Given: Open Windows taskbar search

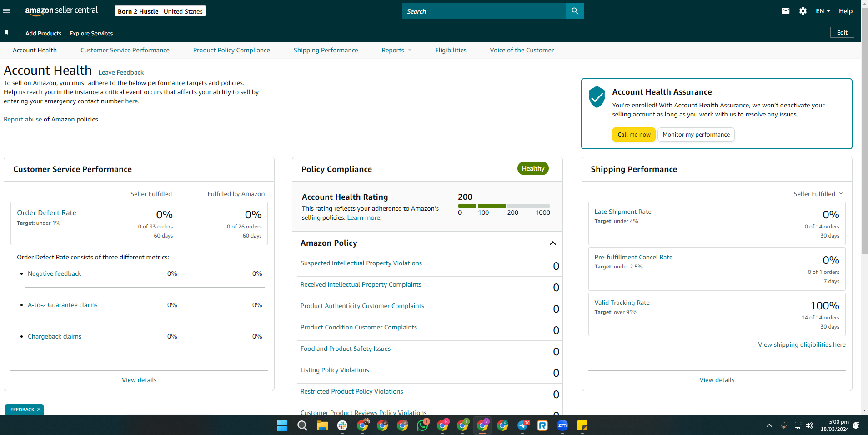Looking at the screenshot, I should (x=302, y=425).
